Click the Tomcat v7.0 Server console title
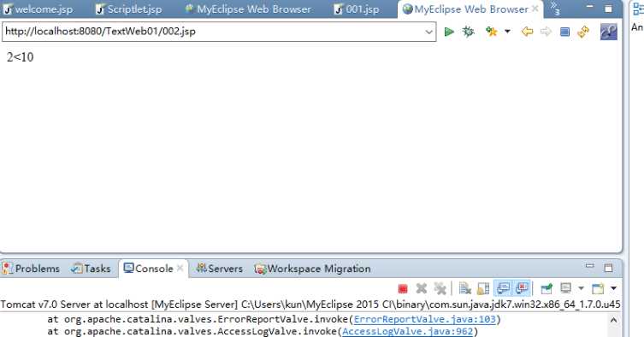Viewport: 644px width, 337px height. click(310, 304)
